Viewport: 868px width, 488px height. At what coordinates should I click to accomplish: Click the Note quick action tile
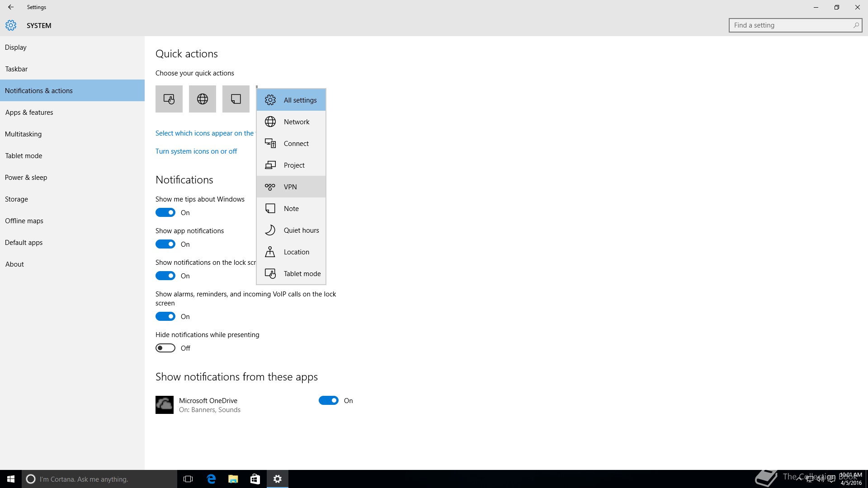[236, 99]
